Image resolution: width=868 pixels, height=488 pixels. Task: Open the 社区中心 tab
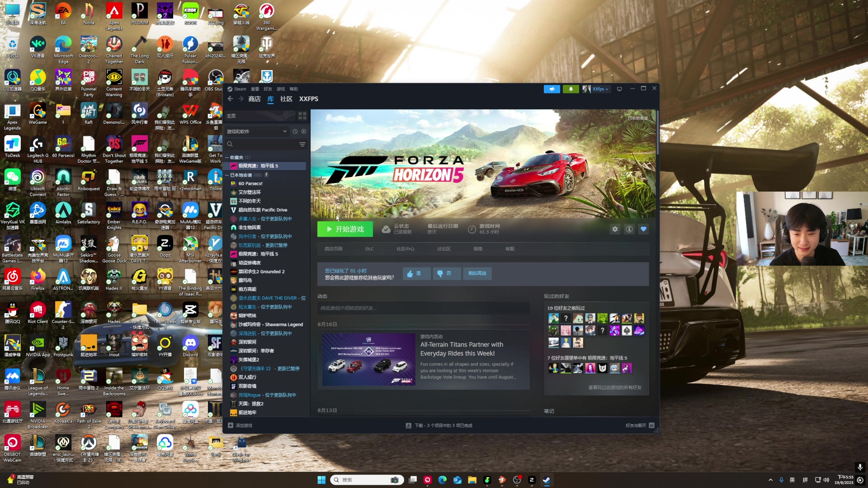405,249
